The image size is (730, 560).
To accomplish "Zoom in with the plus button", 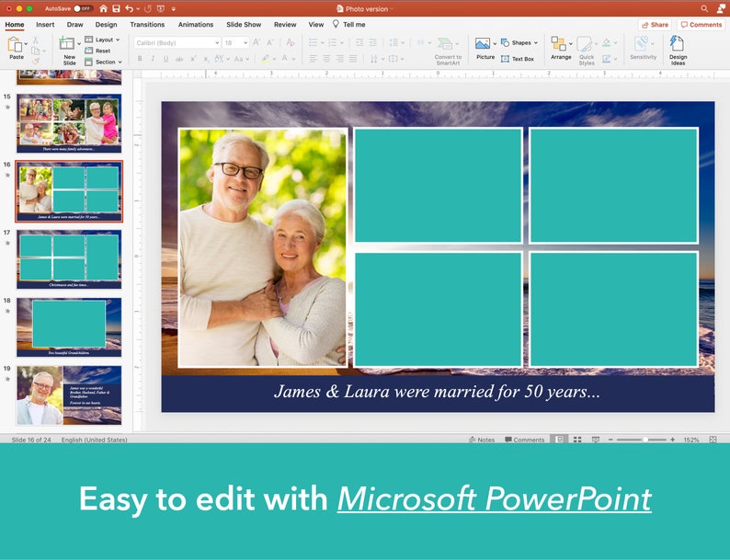I will point(672,440).
